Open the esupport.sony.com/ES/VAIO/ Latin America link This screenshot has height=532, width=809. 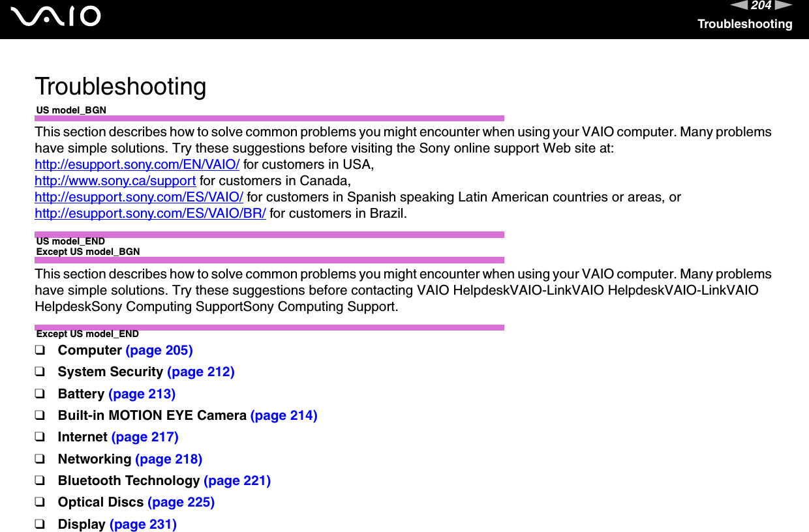click(x=139, y=197)
